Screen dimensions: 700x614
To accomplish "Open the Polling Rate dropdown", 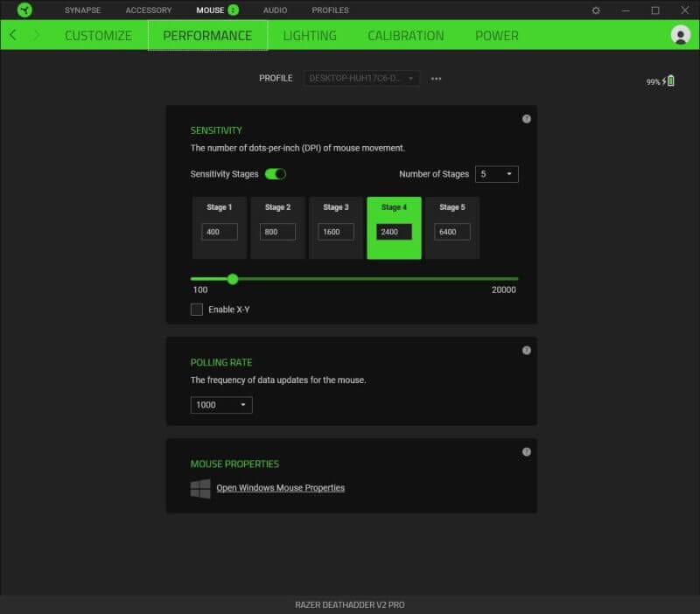I will (x=221, y=405).
